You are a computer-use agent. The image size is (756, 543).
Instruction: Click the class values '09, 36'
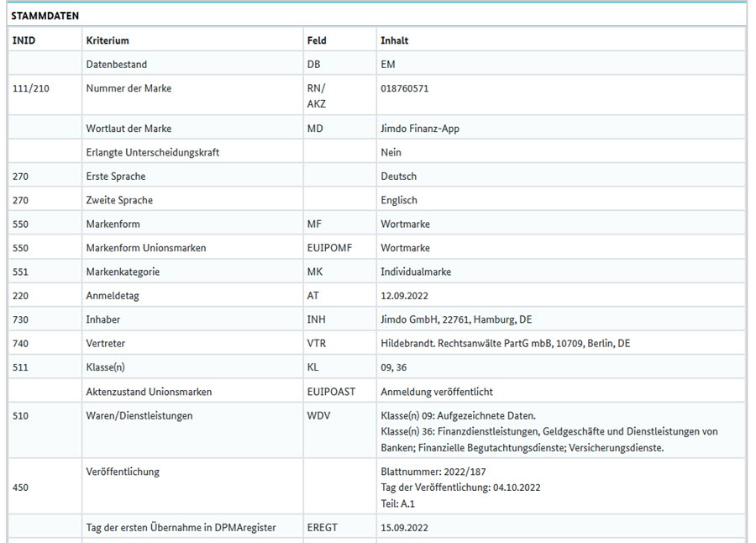(x=395, y=367)
